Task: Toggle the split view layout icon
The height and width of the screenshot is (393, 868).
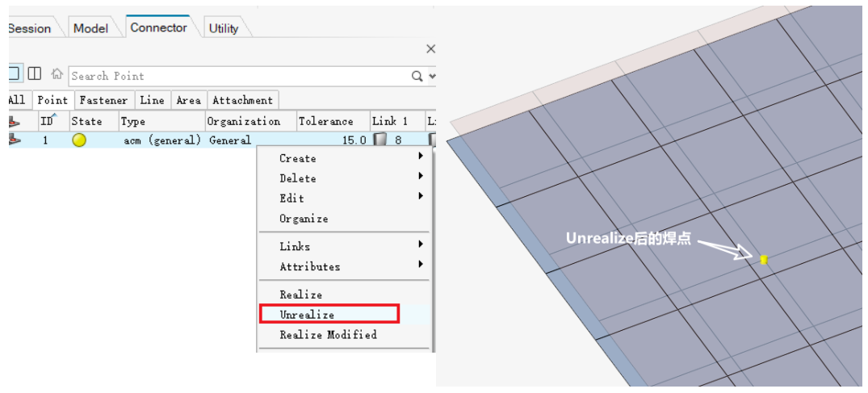Action: point(35,73)
